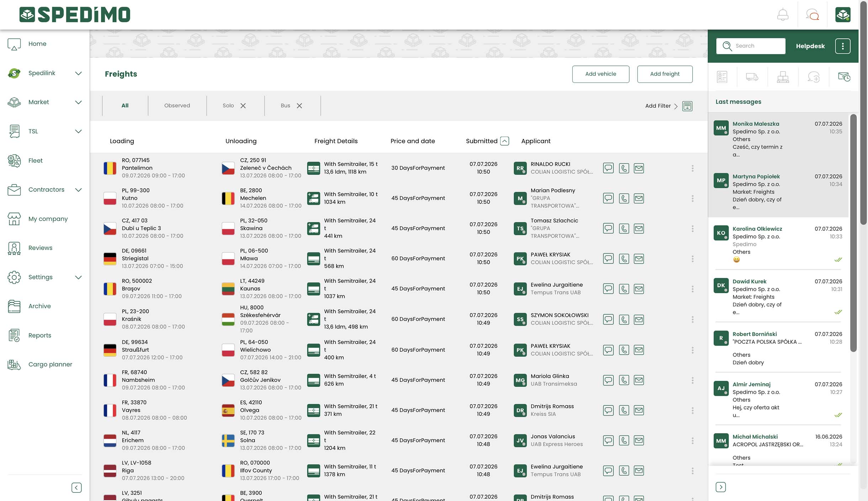Click the Last messages scrollbar
This screenshot has width=868, height=501.
853,233
